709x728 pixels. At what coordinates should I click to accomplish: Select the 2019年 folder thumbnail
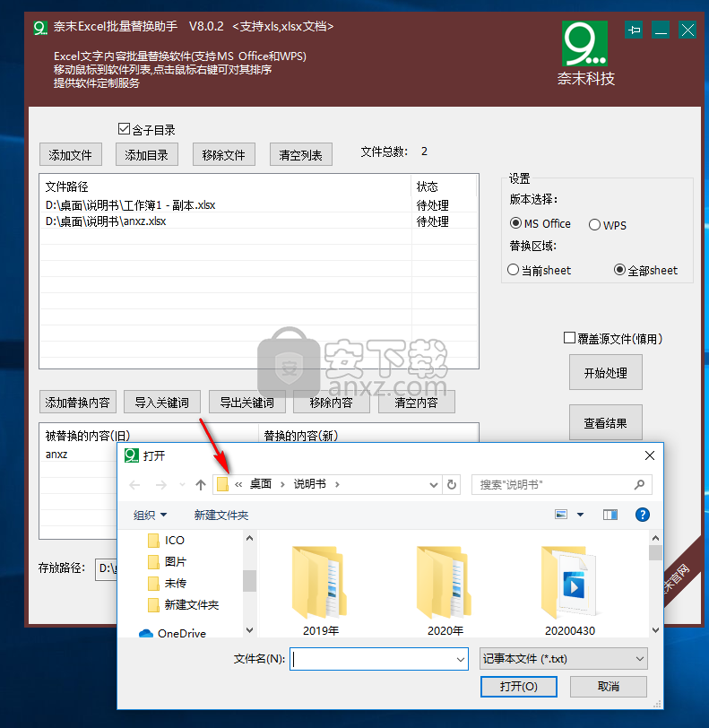click(320, 591)
